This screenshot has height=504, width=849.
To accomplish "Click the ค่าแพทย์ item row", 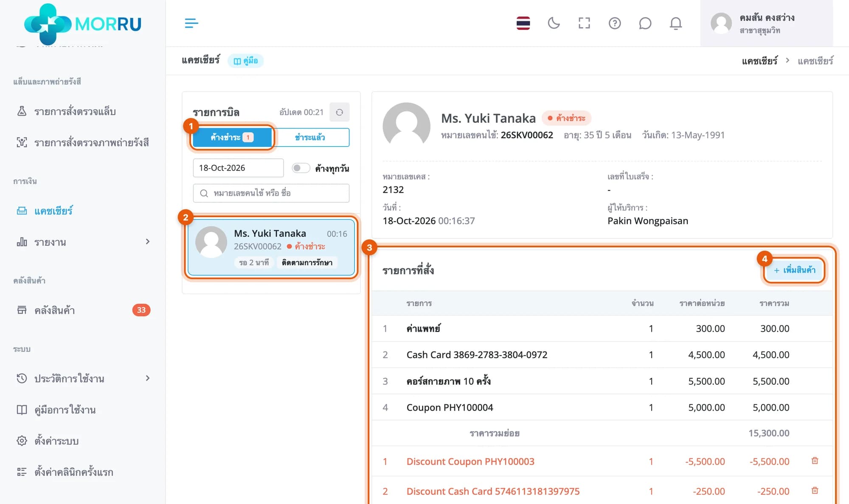I will pyautogui.click(x=602, y=328).
